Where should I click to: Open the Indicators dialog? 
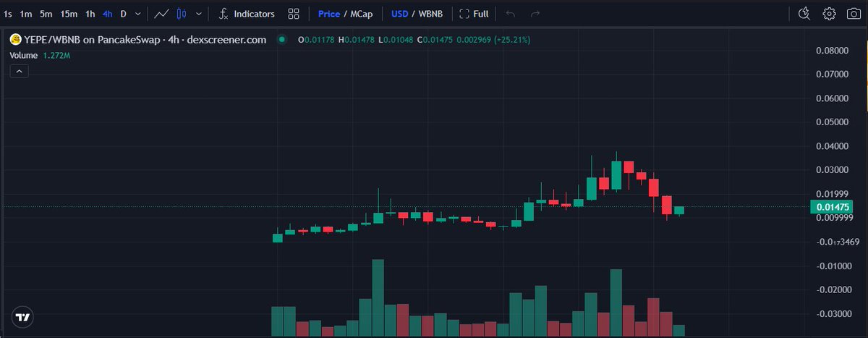[247, 14]
